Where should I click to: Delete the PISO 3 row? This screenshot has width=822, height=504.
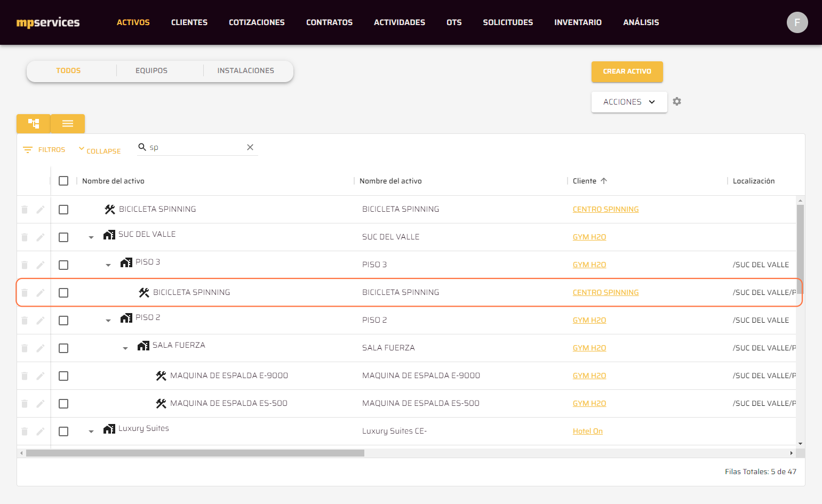[25, 265]
